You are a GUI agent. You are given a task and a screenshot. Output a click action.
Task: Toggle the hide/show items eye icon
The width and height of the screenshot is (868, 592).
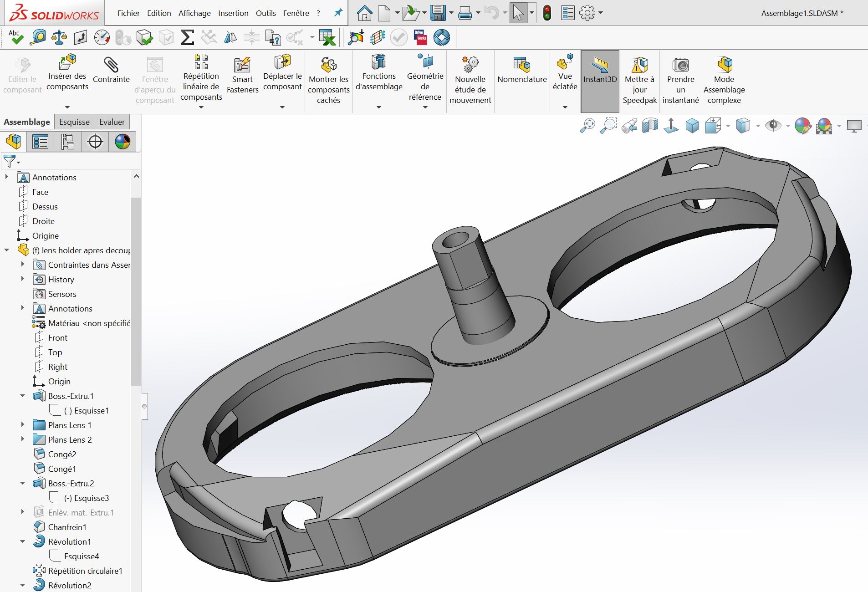[773, 126]
